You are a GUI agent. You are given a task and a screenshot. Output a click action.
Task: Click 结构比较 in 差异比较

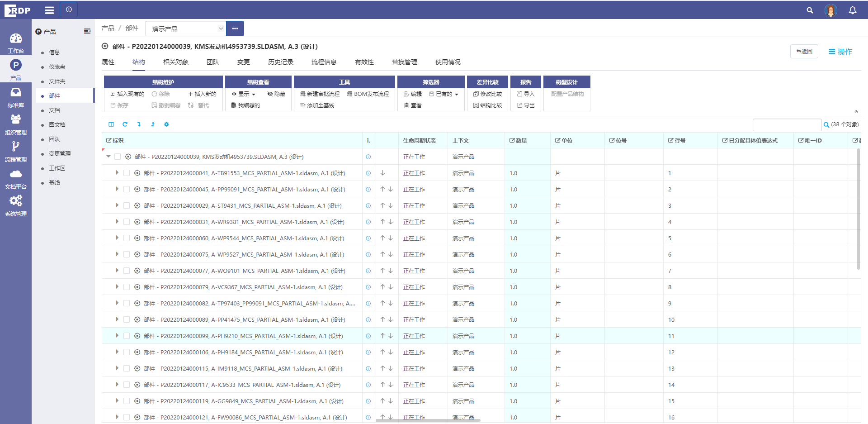(x=487, y=105)
